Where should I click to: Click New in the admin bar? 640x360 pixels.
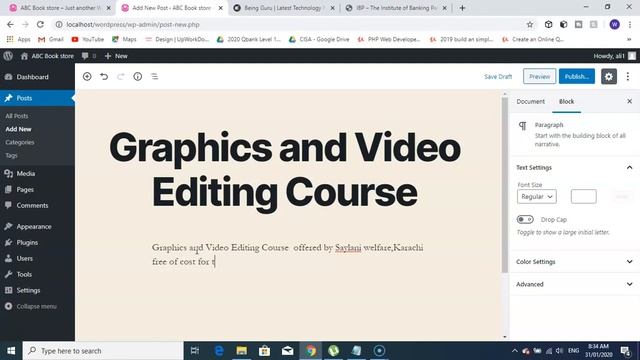116,56
